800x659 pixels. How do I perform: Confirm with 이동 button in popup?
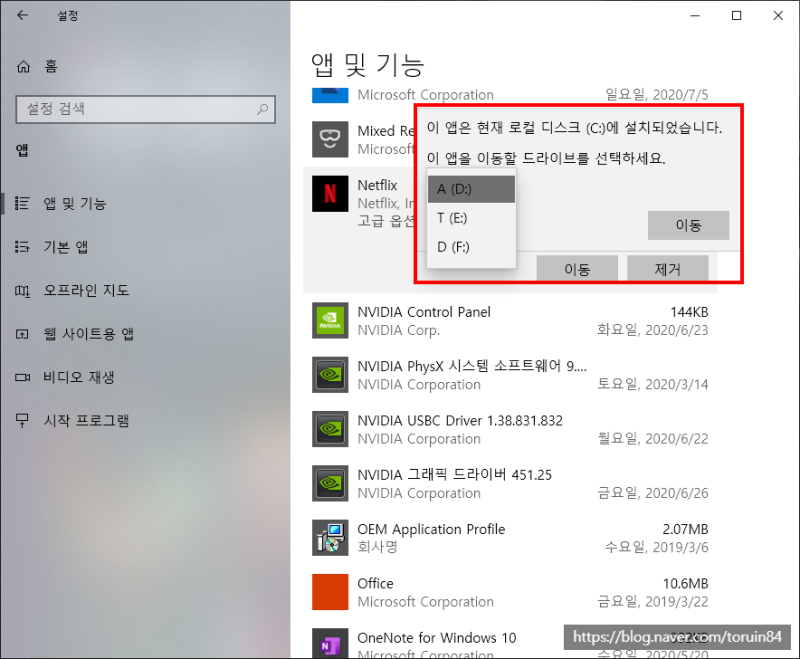pyautogui.click(x=688, y=225)
